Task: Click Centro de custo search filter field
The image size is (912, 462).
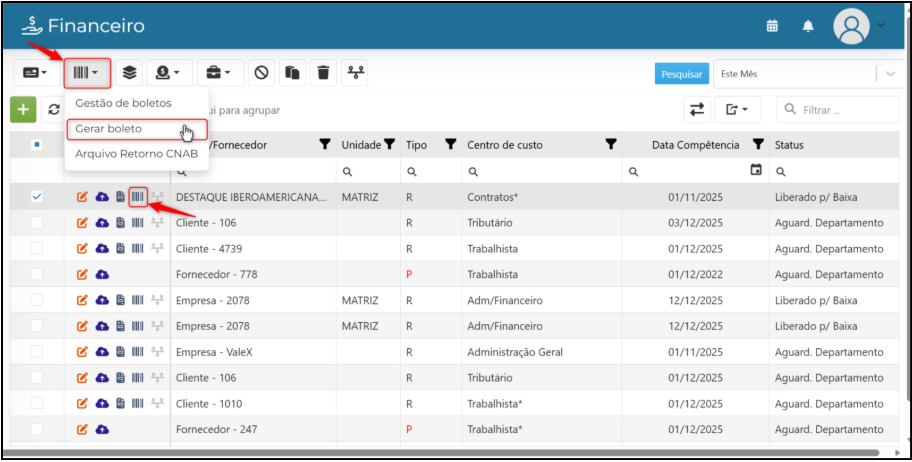Action: (x=541, y=172)
